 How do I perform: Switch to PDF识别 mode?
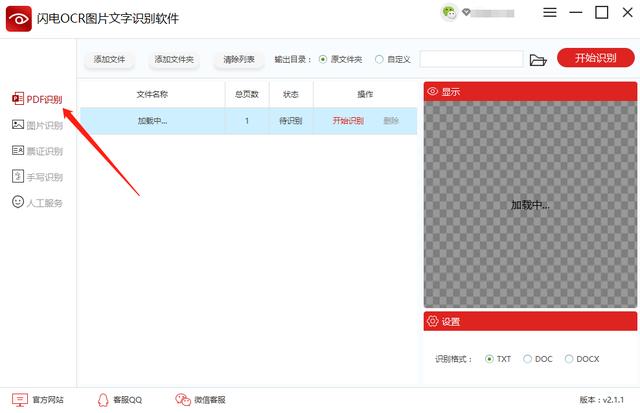37,99
